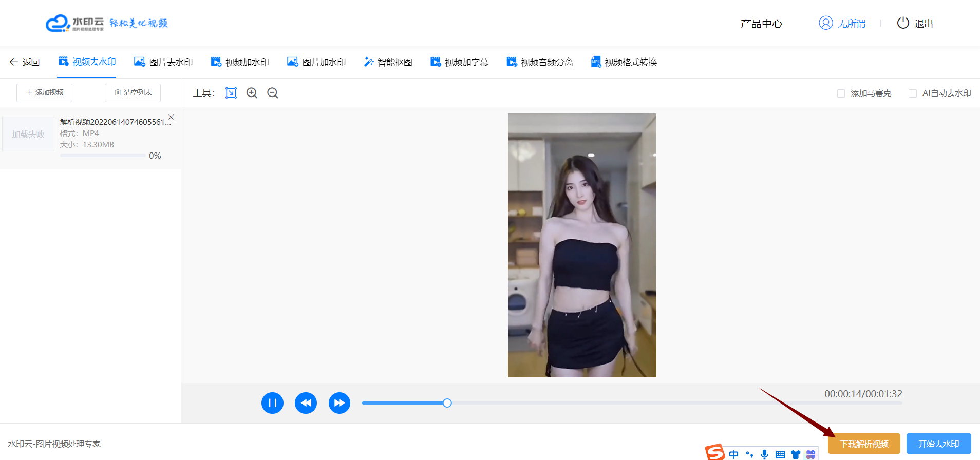
Task: Click 下载解析视频 button
Action: (864, 444)
